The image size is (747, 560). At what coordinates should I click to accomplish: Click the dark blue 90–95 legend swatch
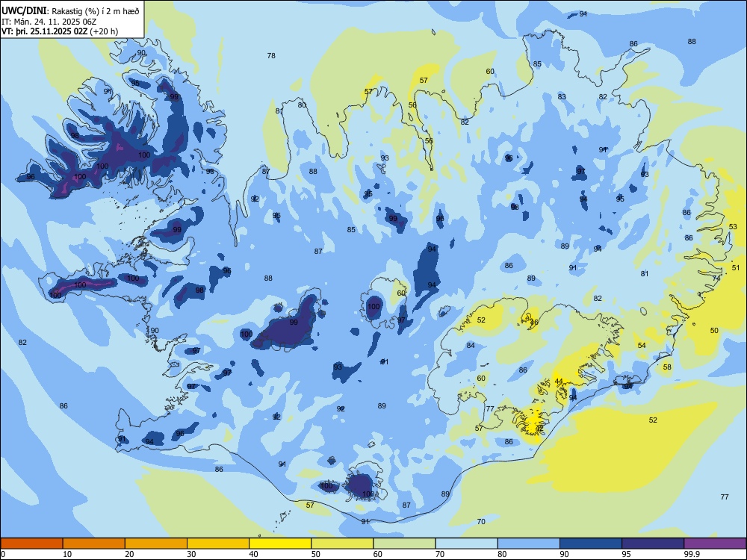tap(591, 544)
